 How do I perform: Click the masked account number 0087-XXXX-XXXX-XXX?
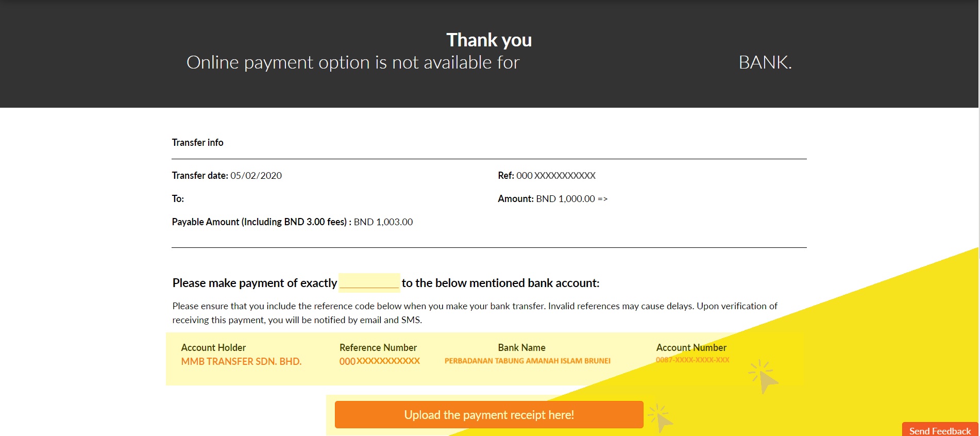(x=692, y=361)
